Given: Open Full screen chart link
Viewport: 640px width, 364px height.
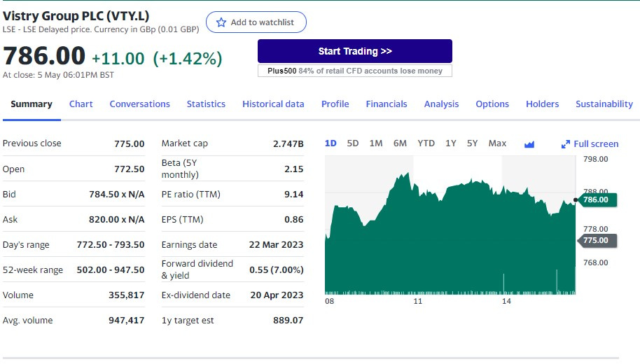Looking at the screenshot, I should 596,144.
